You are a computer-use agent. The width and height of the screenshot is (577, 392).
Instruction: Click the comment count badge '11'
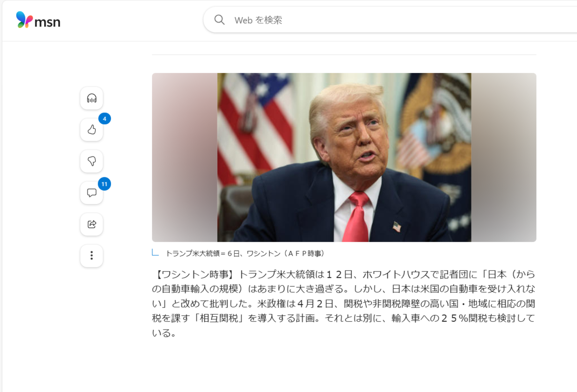pyautogui.click(x=104, y=184)
